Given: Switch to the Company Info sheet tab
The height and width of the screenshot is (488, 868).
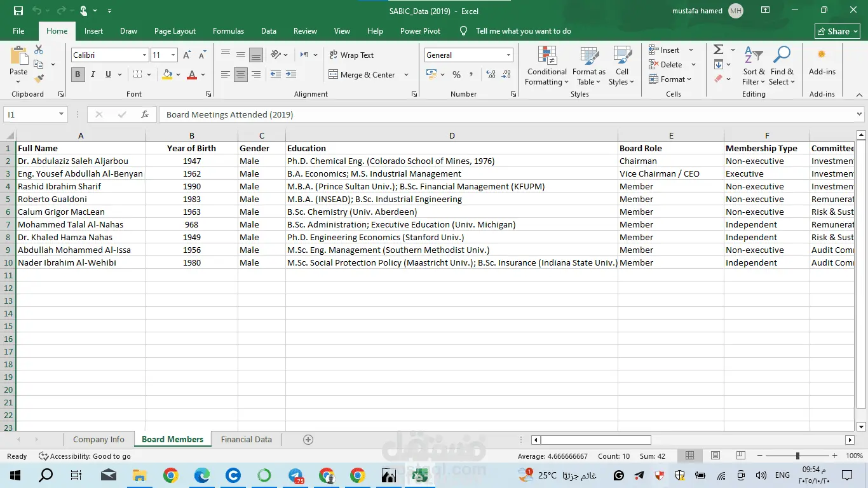Looking at the screenshot, I should click(98, 440).
